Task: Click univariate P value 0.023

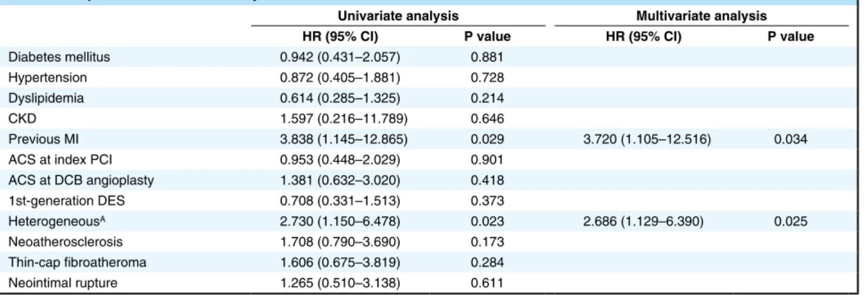Action: pyautogui.click(x=487, y=222)
